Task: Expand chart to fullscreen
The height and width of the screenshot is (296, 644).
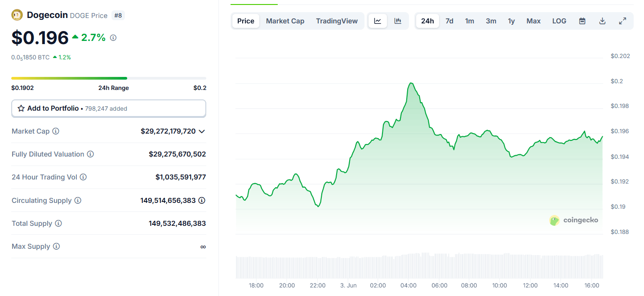Action: 623,21
